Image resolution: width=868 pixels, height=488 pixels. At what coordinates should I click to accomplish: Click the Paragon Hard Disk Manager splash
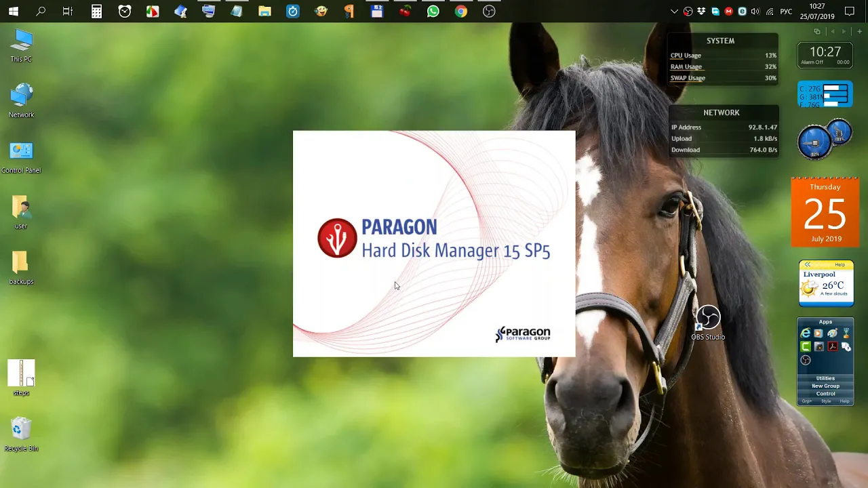[x=434, y=243]
